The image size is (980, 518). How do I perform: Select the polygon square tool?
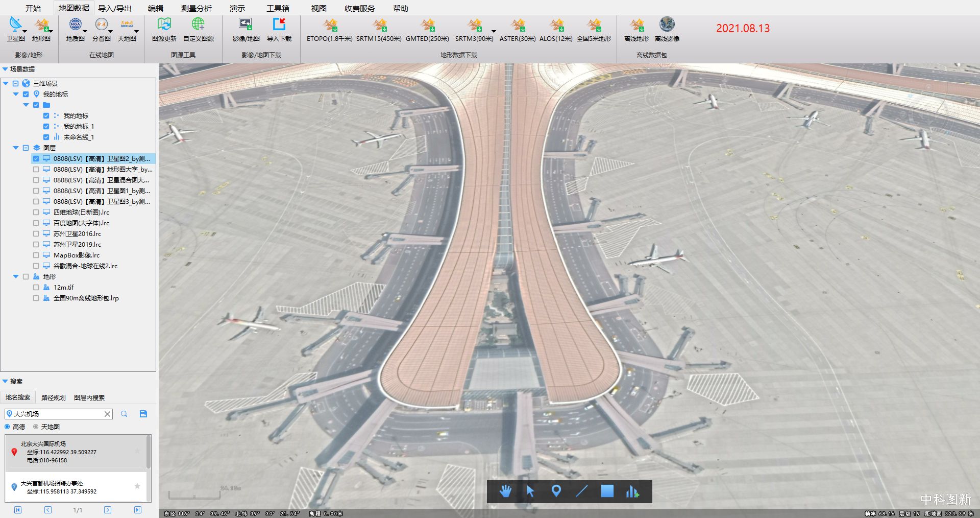point(607,491)
